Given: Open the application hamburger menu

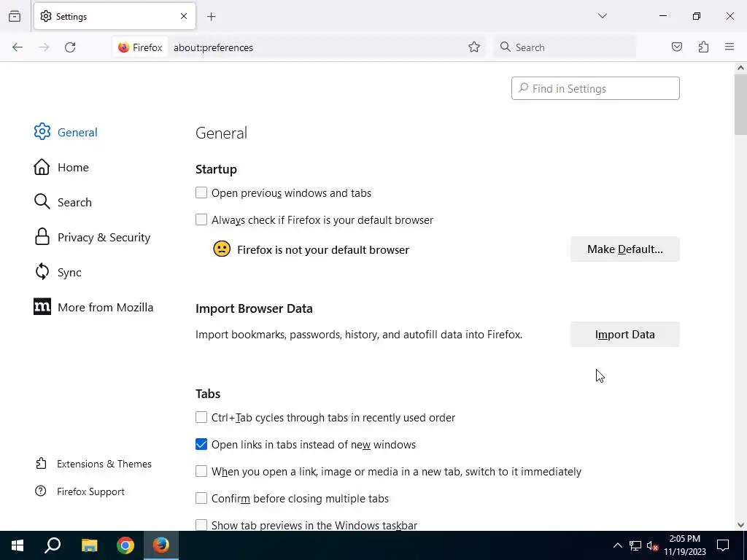Looking at the screenshot, I should pos(729,47).
